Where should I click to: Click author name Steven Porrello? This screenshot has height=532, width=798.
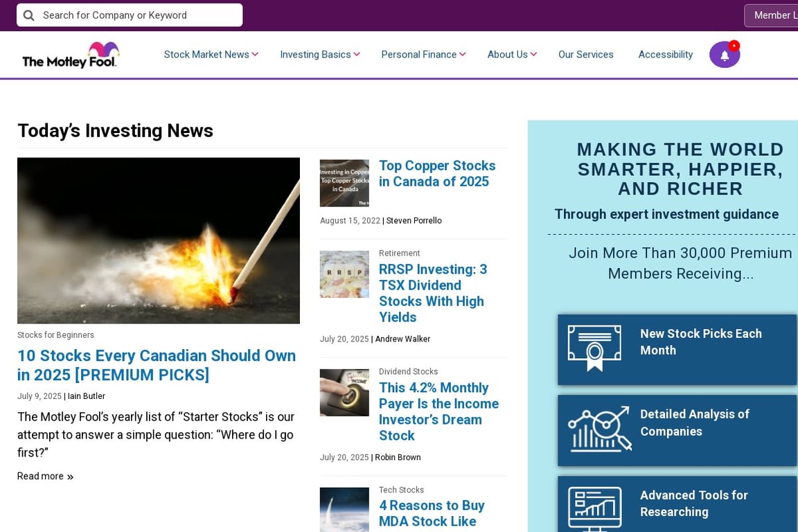[x=414, y=220]
